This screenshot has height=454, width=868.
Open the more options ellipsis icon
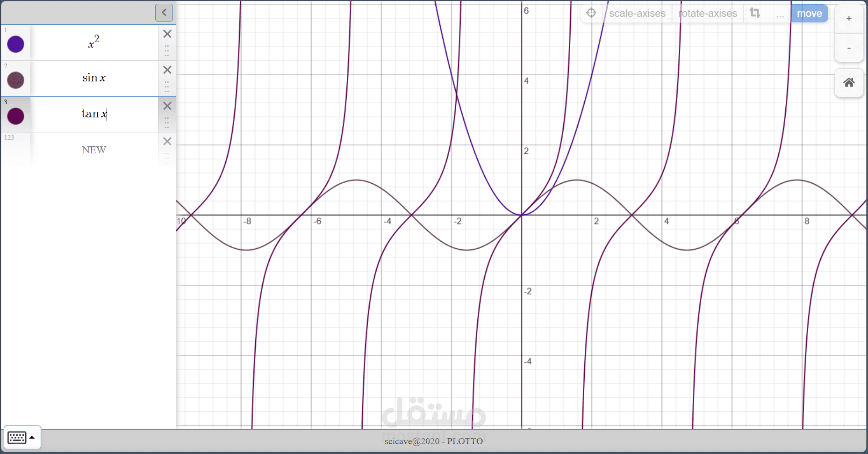tap(780, 14)
